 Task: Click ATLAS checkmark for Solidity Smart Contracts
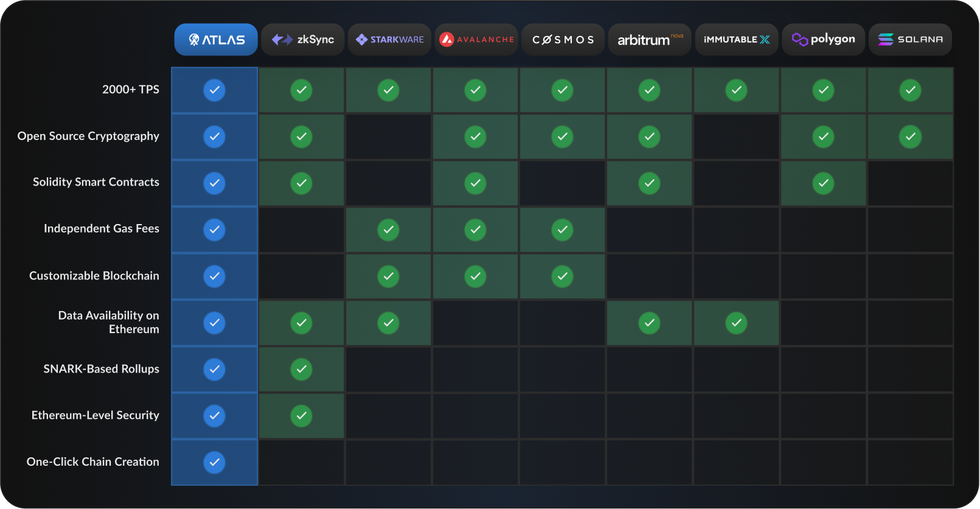click(x=214, y=183)
